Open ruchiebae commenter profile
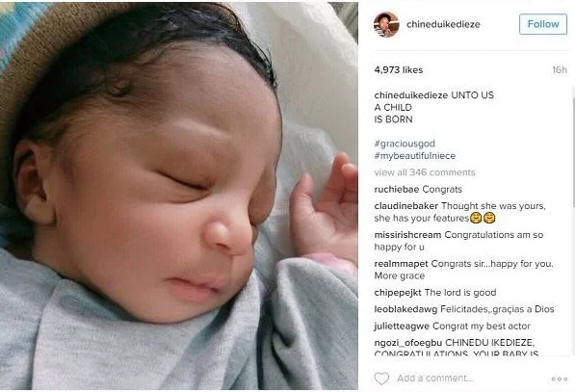575x392 pixels. click(x=397, y=189)
